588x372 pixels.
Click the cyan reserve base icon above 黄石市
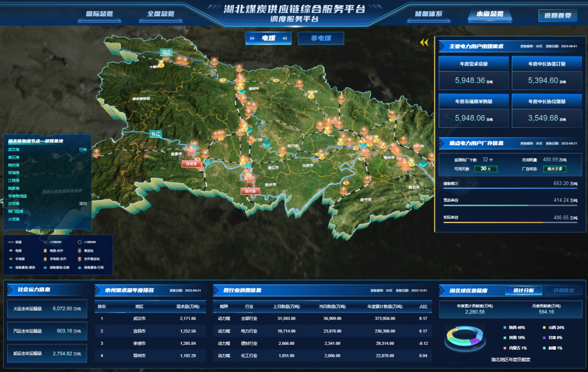coord(424,164)
